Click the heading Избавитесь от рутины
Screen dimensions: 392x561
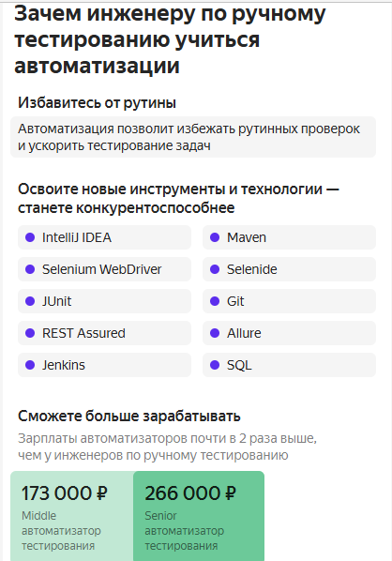[97, 103]
